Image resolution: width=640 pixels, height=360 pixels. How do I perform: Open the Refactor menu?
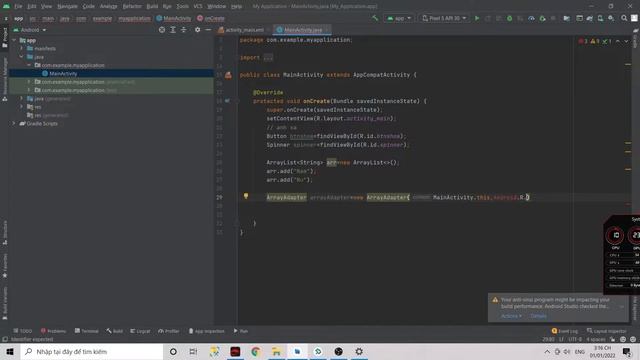click(132, 6)
